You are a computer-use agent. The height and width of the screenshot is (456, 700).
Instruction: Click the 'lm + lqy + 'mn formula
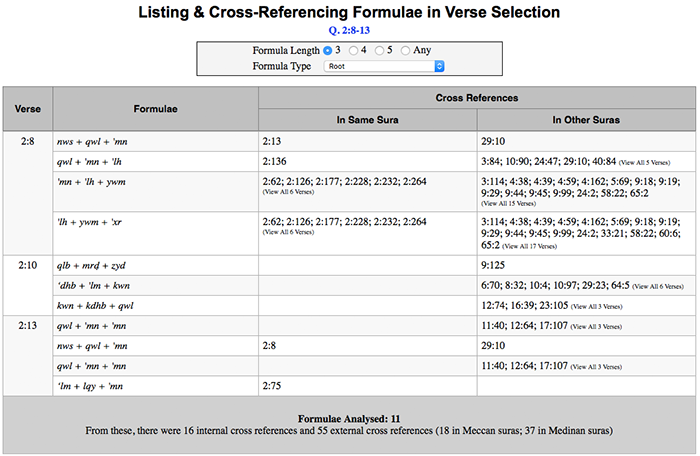(x=90, y=386)
